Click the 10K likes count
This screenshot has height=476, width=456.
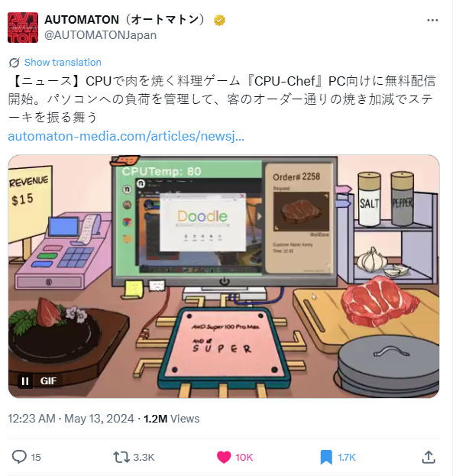click(x=244, y=457)
